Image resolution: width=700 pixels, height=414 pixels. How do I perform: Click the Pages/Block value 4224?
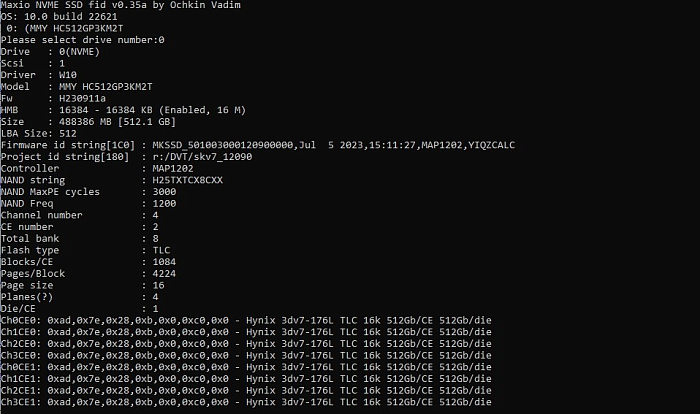pyautogui.click(x=164, y=273)
